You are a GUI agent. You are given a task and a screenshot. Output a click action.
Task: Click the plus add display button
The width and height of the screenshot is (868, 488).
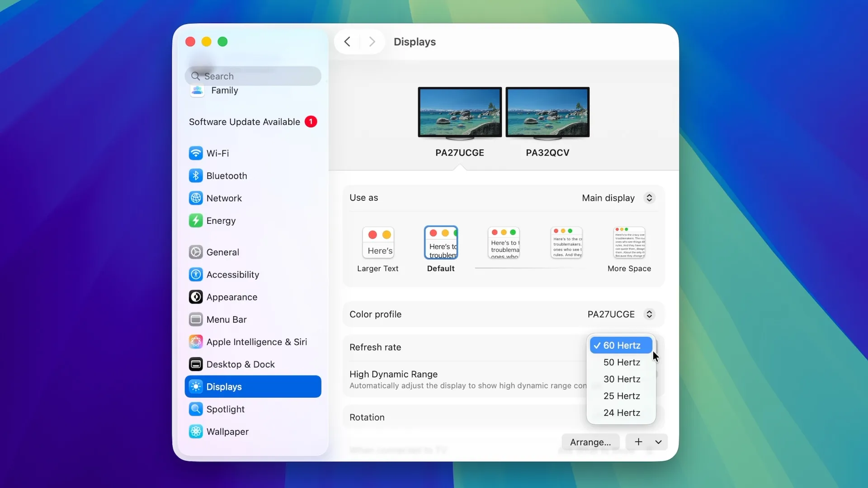click(x=638, y=442)
